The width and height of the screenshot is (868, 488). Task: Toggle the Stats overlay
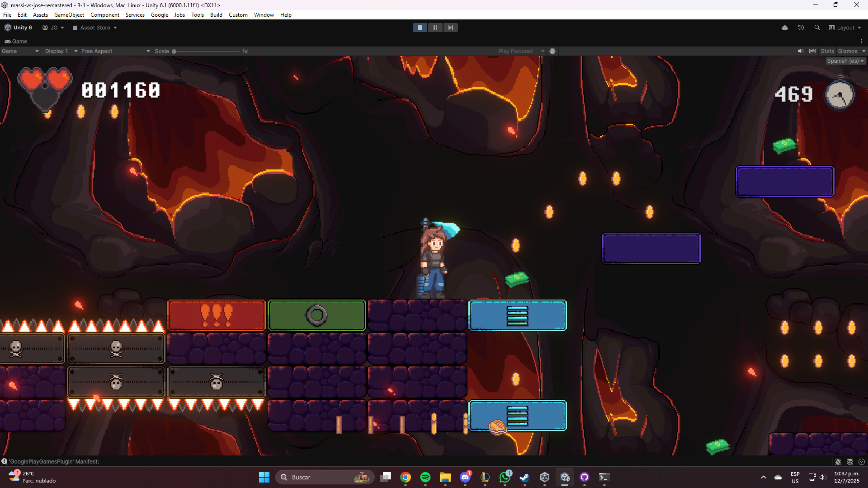827,51
